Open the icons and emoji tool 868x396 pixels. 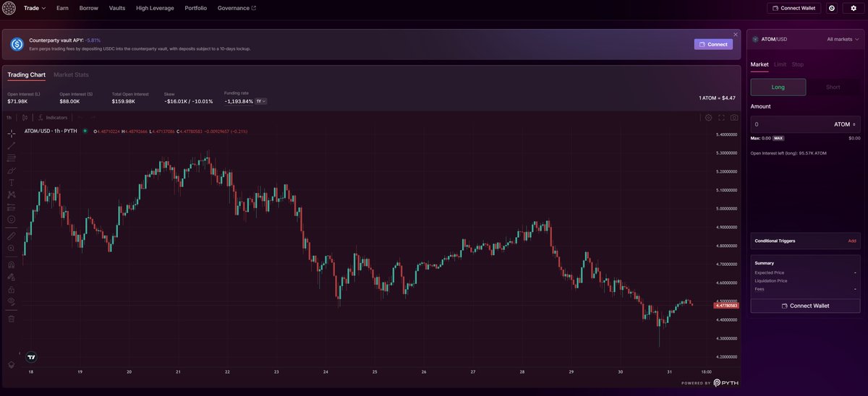coord(12,219)
